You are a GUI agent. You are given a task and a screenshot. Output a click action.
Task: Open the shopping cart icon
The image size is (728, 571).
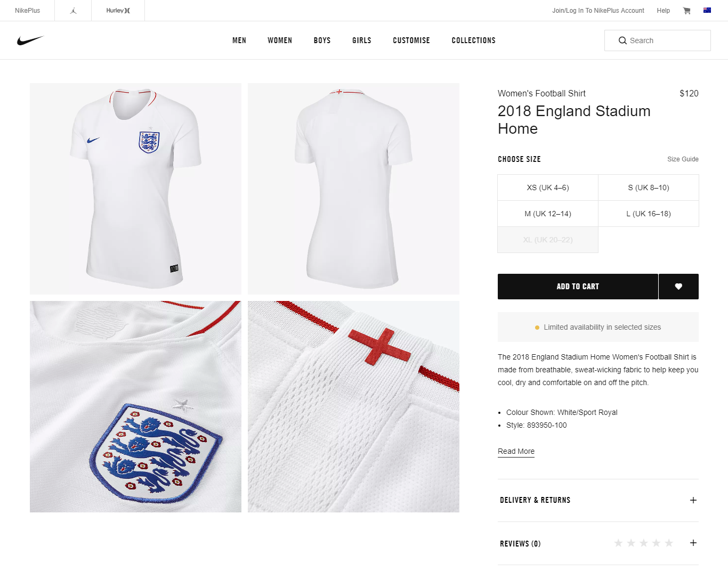coord(686,11)
